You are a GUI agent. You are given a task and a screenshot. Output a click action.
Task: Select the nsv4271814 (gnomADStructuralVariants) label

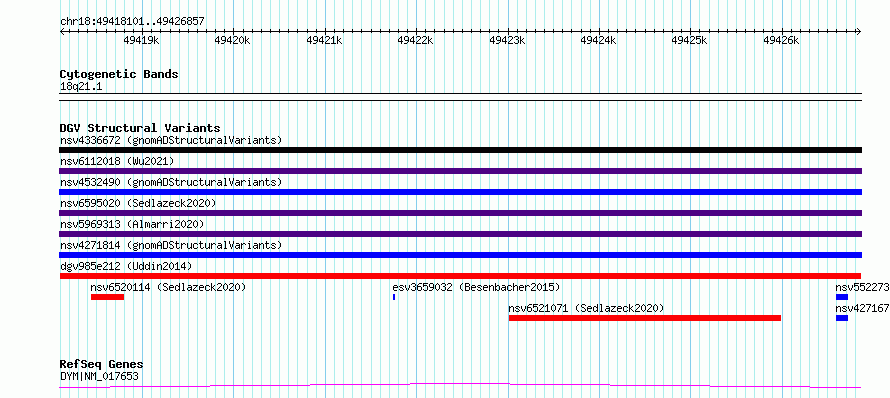tap(171, 245)
